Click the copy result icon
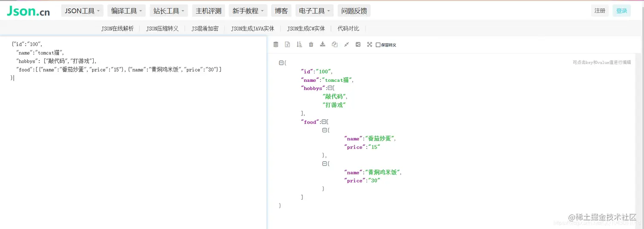The image size is (644, 229). tap(334, 44)
